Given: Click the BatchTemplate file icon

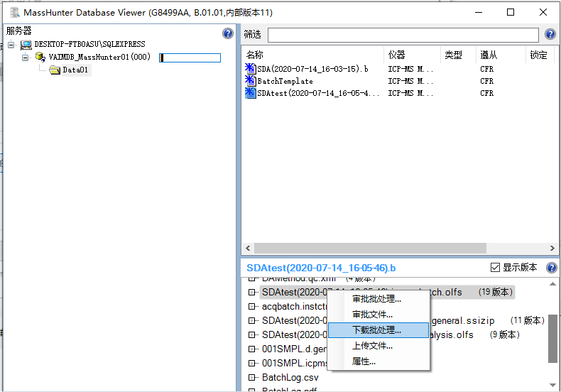Looking at the screenshot, I should tap(251, 81).
